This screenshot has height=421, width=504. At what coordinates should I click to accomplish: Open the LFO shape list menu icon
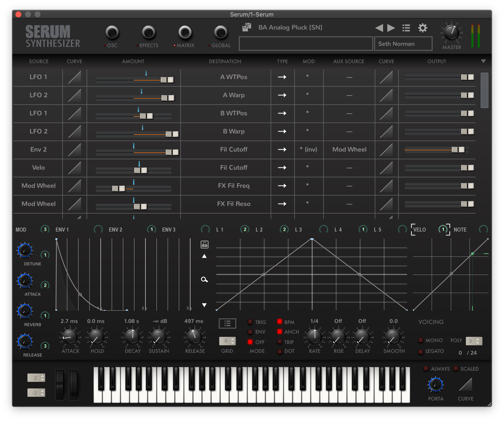(x=227, y=323)
